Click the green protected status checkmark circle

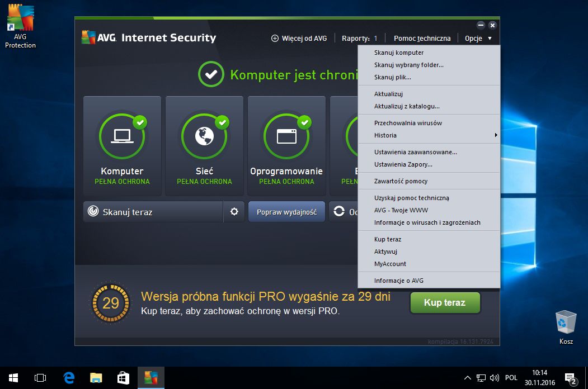211,74
